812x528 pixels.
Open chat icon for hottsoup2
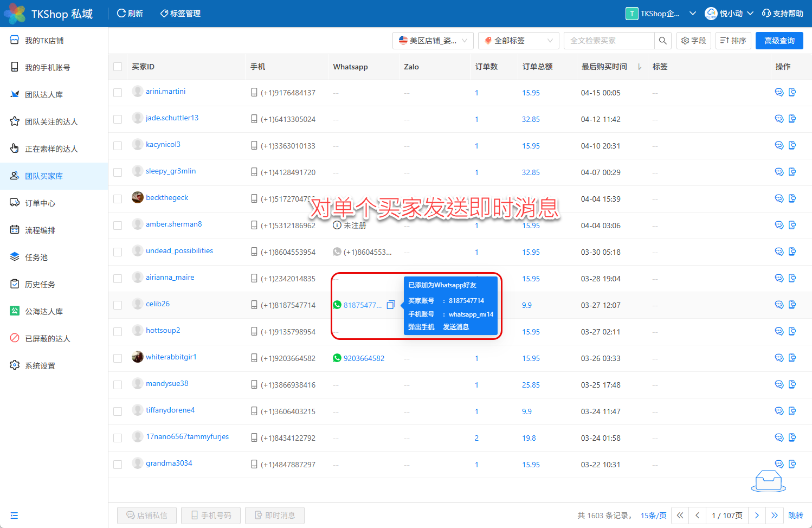pos(779,331)
